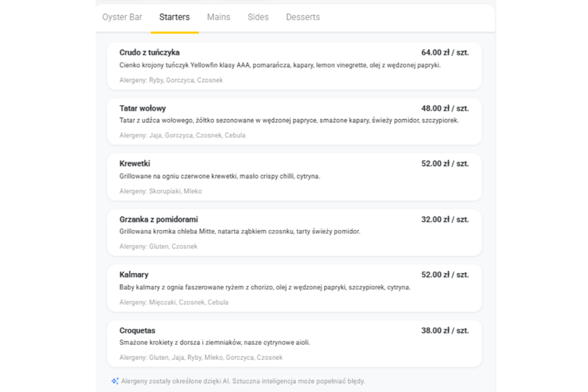
Task: Click the Croquetas allergens list
Action: (201, 358)
